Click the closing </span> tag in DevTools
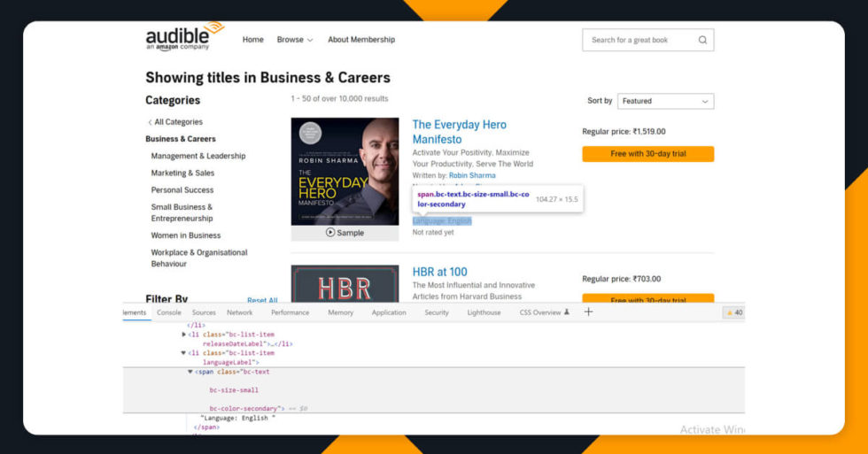868x454 pixels. coord(206,427)
